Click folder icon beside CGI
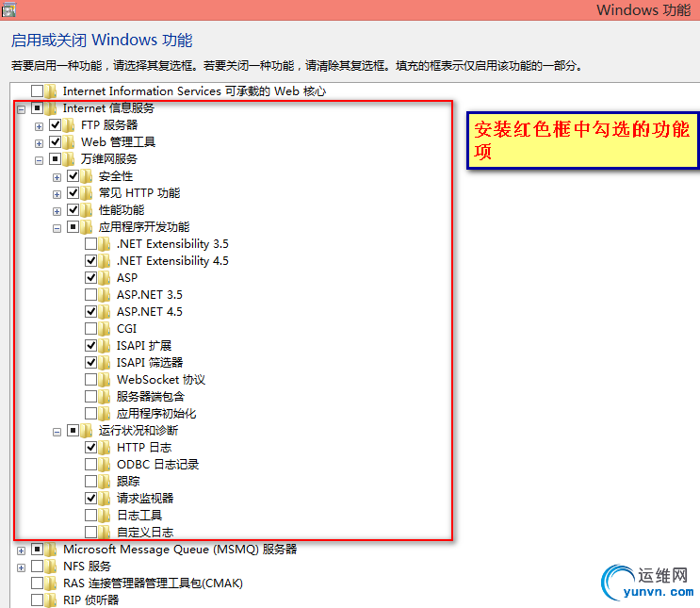Screen dimensions: 700x608 tap(104, 329)
